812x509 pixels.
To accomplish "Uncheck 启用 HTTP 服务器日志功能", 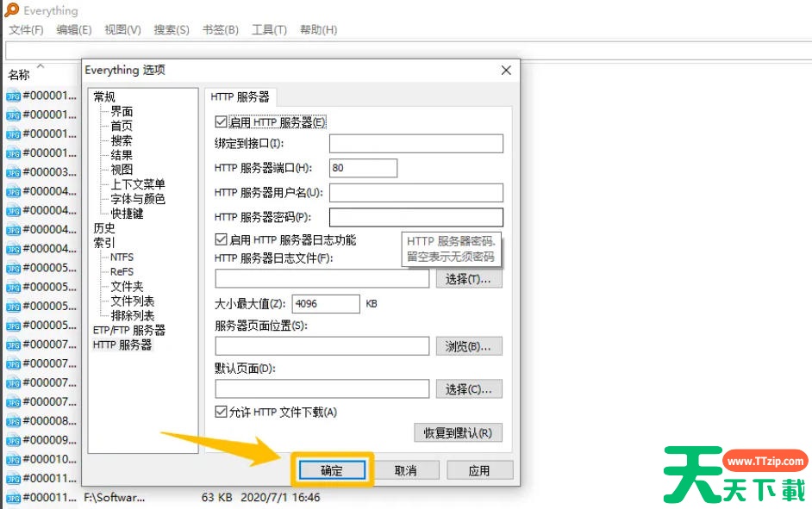I will click(221, 239).
